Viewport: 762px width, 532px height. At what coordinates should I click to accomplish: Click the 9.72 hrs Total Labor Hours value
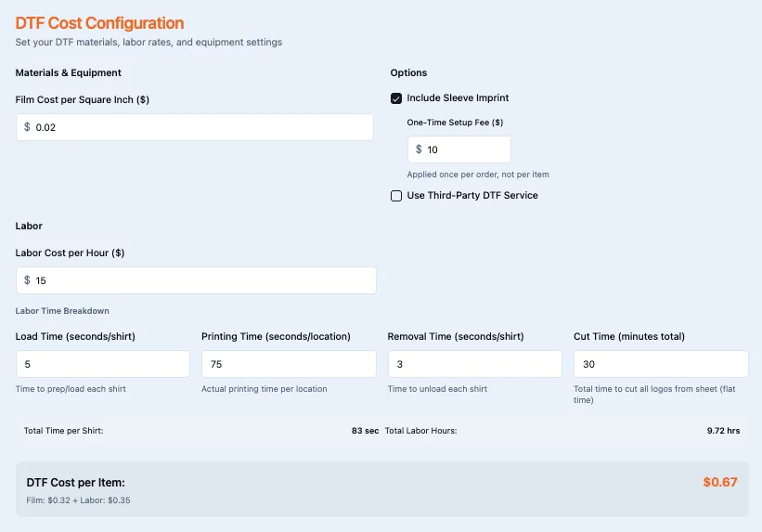pos(723,431)
